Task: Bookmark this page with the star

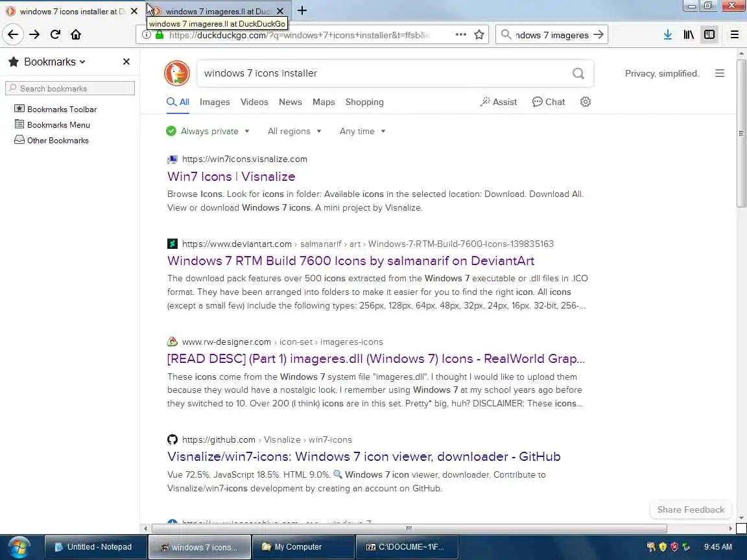Action: pos(479,34)
